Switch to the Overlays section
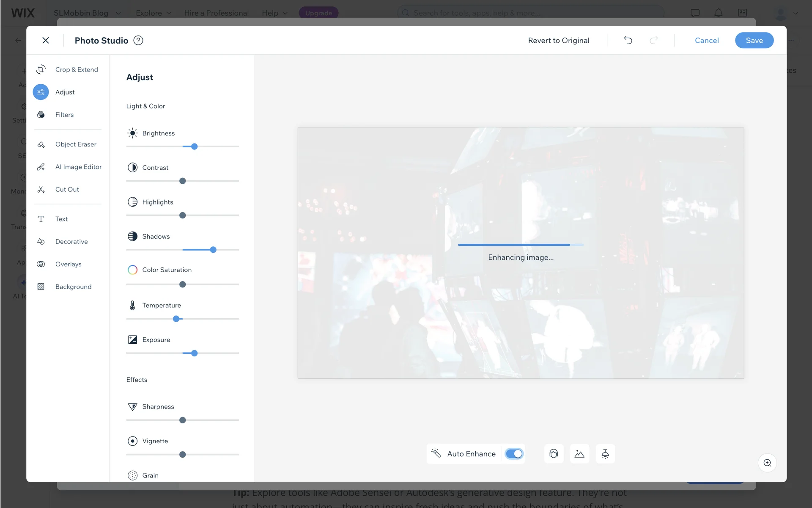The width and height of the screenshot is (812, 508). 68,264
